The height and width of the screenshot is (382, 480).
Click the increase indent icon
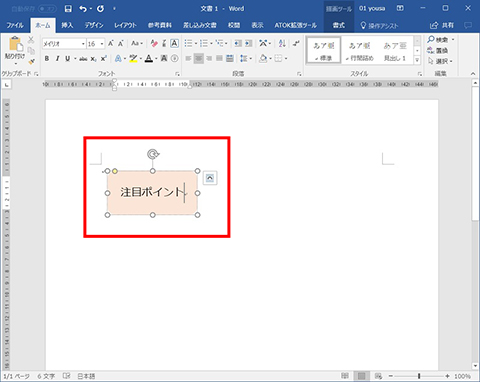click(x=249, y=43)
